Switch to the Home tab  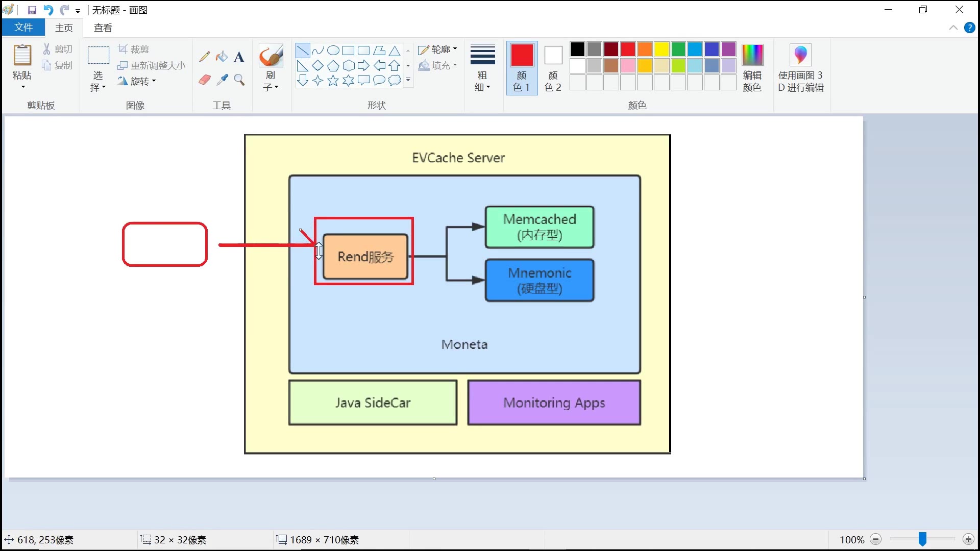(x=64, y=28)
